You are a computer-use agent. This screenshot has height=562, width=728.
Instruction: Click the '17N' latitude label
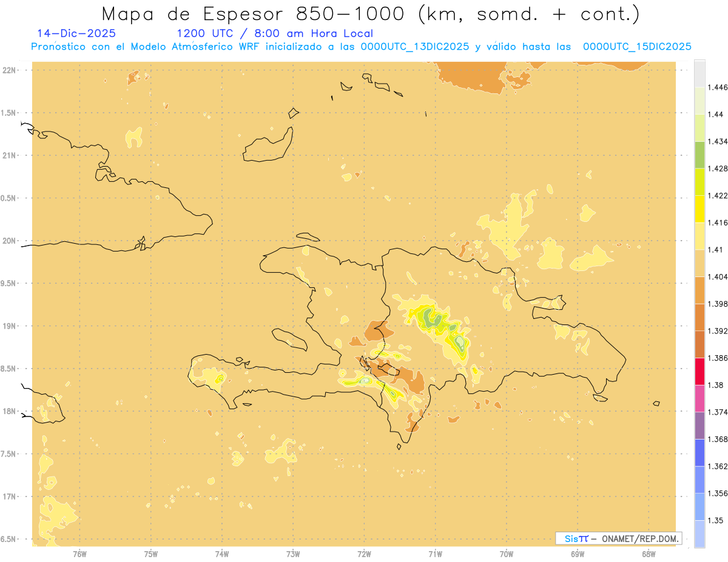(9, 497)
